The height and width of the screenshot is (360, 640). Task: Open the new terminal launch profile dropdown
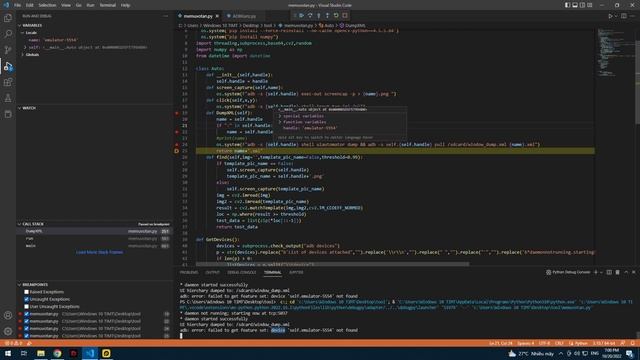pyautogui.click(x=601, y=272)
